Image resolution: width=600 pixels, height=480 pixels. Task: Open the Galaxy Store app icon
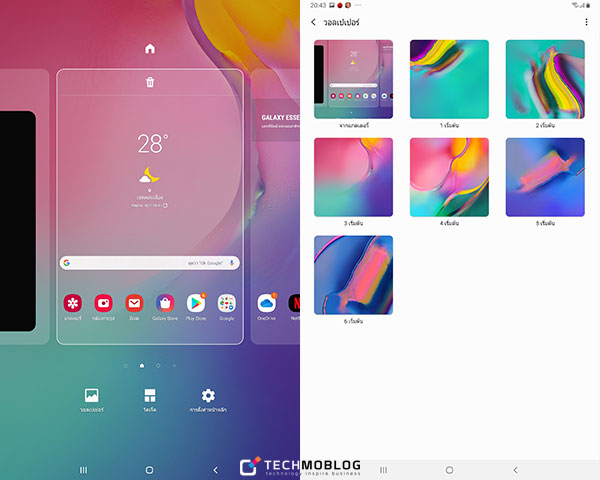tap(165, 304)
